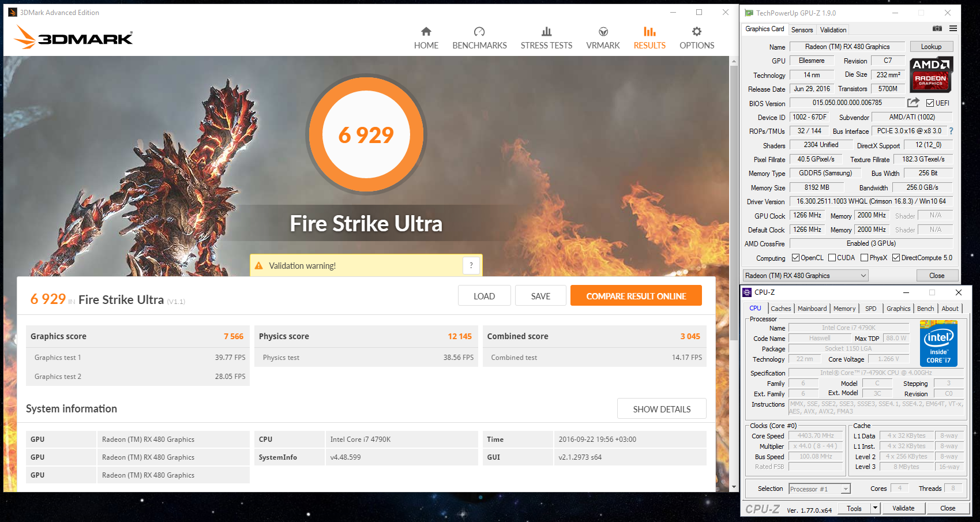Open the Processor #1 selection dropdown
Screen dimensions: 980x522
pos(820,489)
